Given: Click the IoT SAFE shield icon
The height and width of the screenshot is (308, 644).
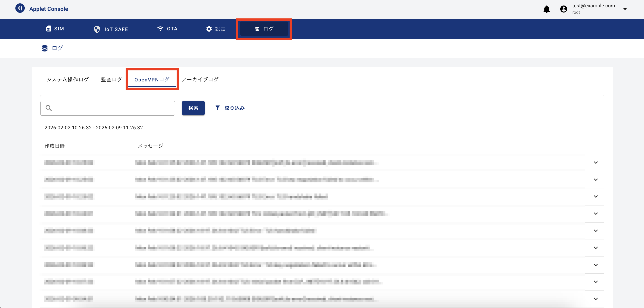Looking at the screenshot, I should pyautogui.click(x=97, y=29).
